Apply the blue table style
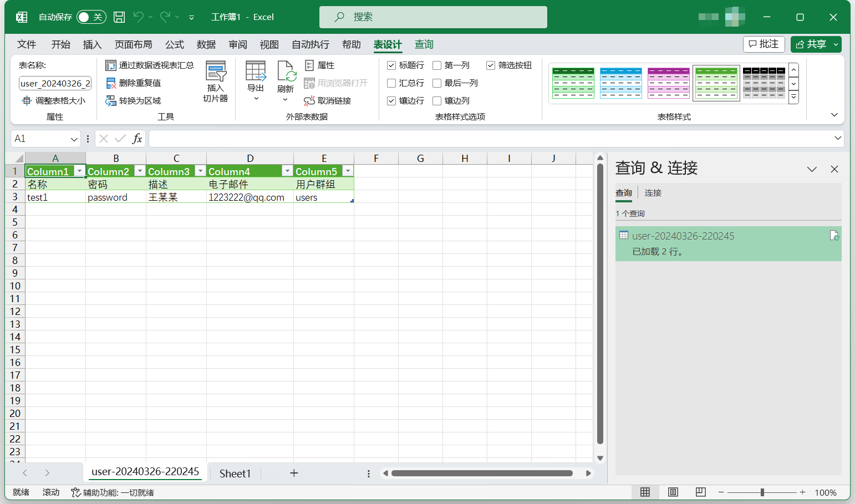Viewport: 855px width, 504px height. [621, 83]
